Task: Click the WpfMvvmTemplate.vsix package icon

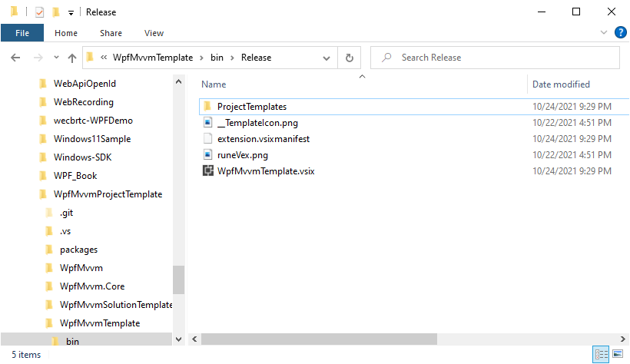Action: [207, 170]
